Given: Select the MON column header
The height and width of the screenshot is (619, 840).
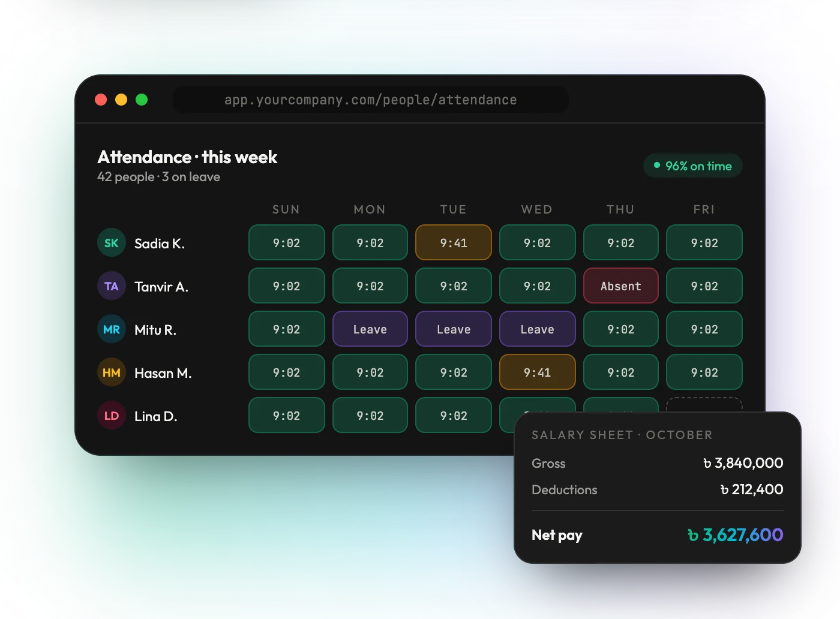Looking at the screenshot, I should 370,209.
